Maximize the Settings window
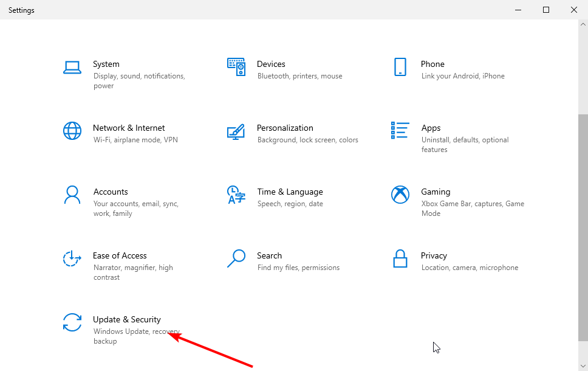 (x=546, y=10)
